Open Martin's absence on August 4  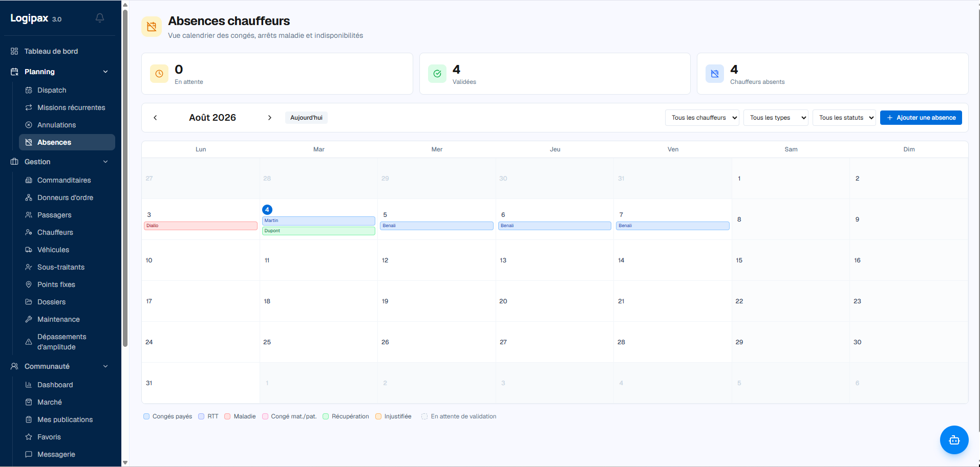318,220
